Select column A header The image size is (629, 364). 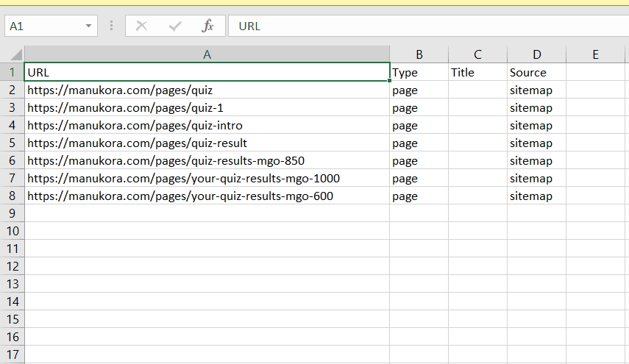(x=207, y=54)
